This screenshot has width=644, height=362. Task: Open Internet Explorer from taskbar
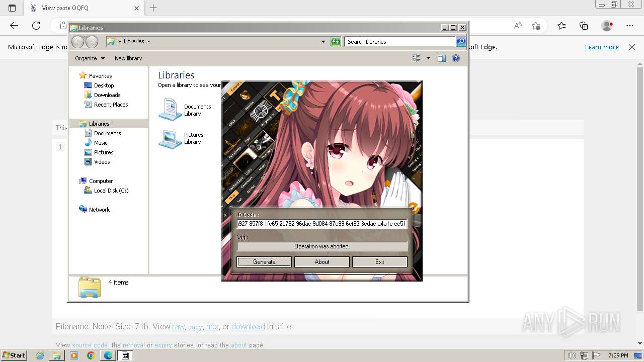coord(40,355)
